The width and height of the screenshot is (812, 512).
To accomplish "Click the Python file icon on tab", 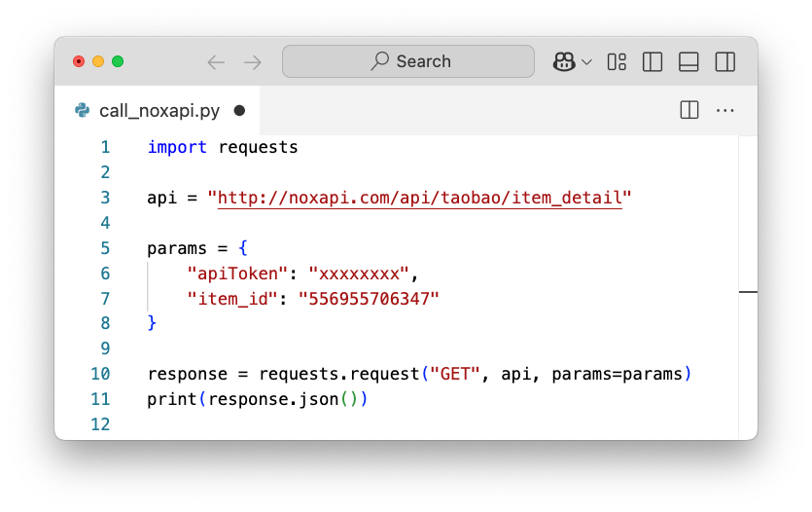I will (83, 111).
